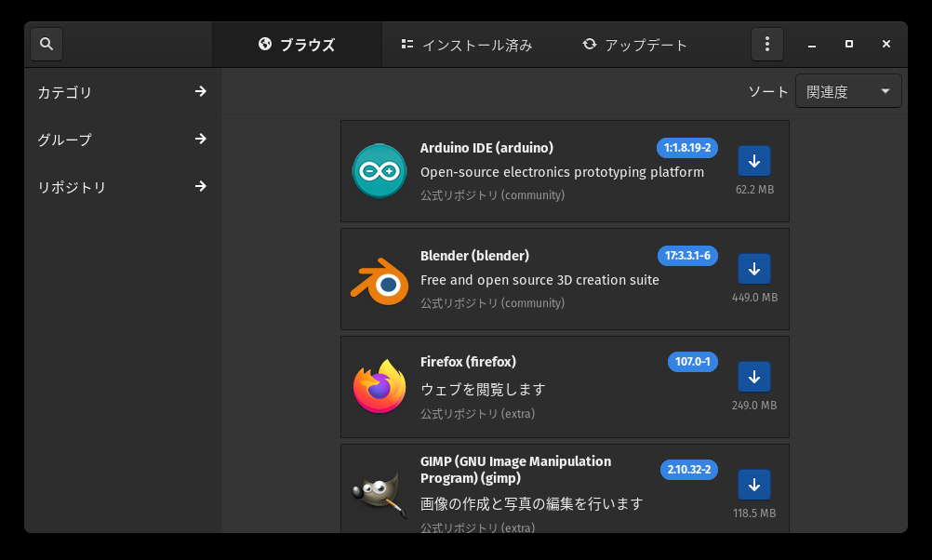Viewport: 932px width, 560px height.
Task: Click the description 'Open-source electronics prototyping platform'
Action: pos(563,172)
